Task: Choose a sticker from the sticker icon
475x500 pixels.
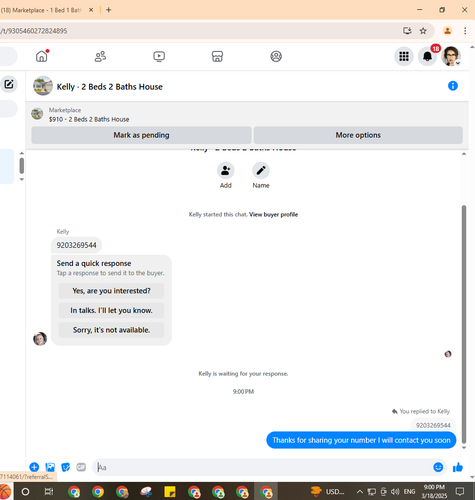Action: pos(66,467)
